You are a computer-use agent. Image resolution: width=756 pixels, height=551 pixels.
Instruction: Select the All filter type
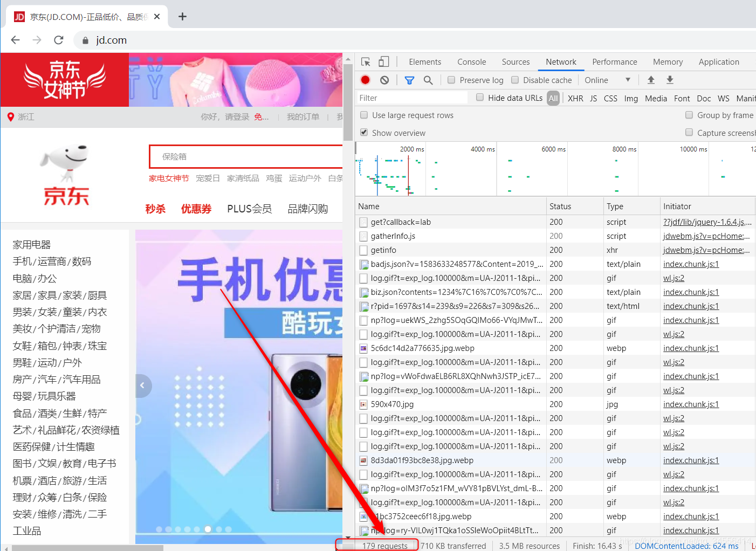click(x=553, y=98)
